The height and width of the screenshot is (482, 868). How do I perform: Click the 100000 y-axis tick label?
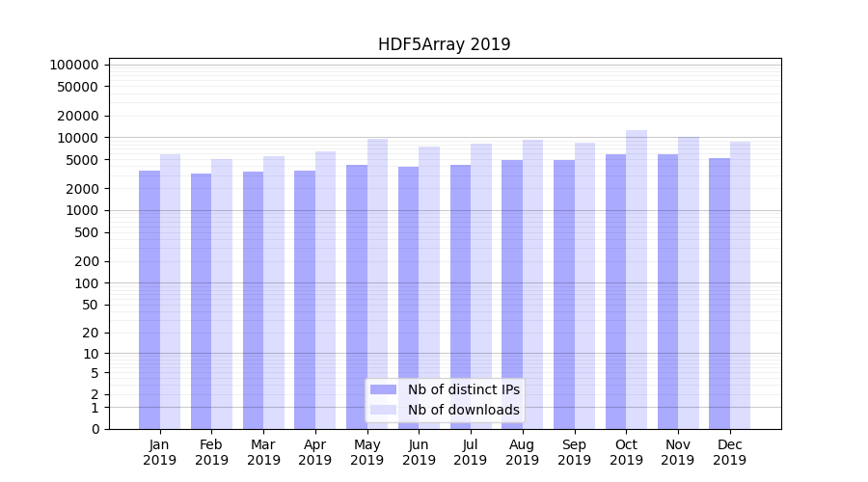pos(74,65)
